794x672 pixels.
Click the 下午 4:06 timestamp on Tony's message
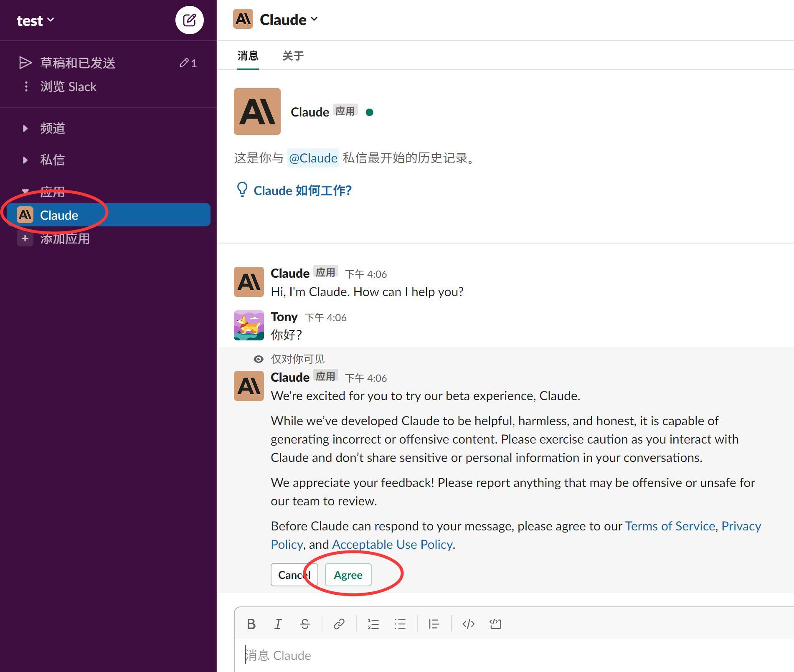326,317
